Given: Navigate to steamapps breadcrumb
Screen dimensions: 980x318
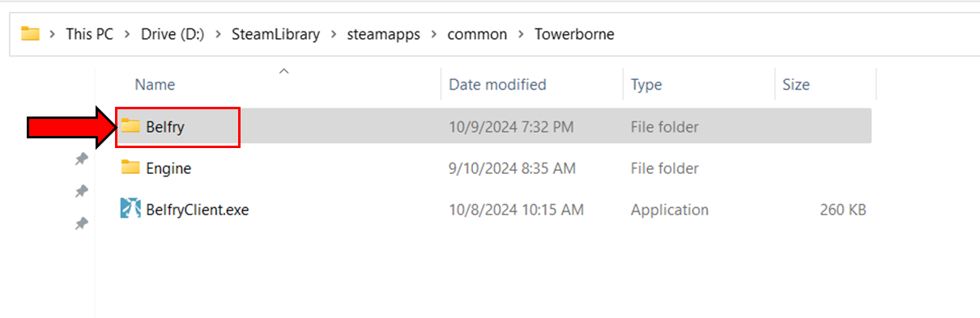Looking at the screenshot, I should click(x=384, y=34).
